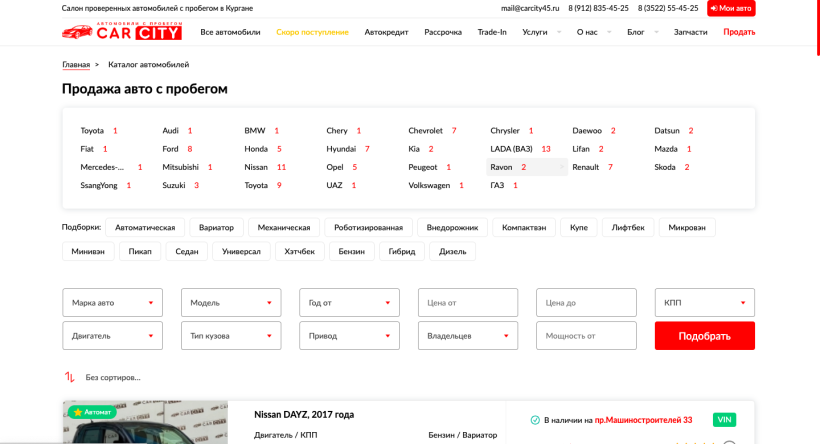Select the Хэтчбек filter chip
Screen dimensions: 820x444
coord(300,252)
